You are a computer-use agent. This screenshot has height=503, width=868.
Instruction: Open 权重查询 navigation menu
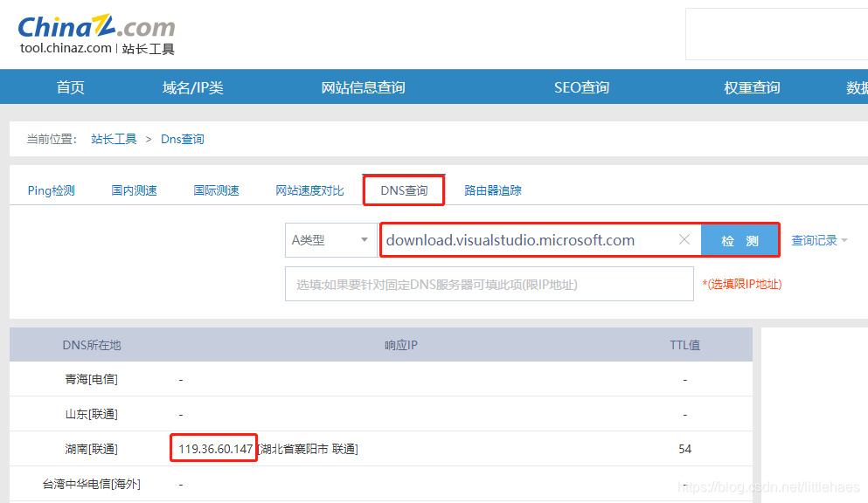tap(752, 87)
